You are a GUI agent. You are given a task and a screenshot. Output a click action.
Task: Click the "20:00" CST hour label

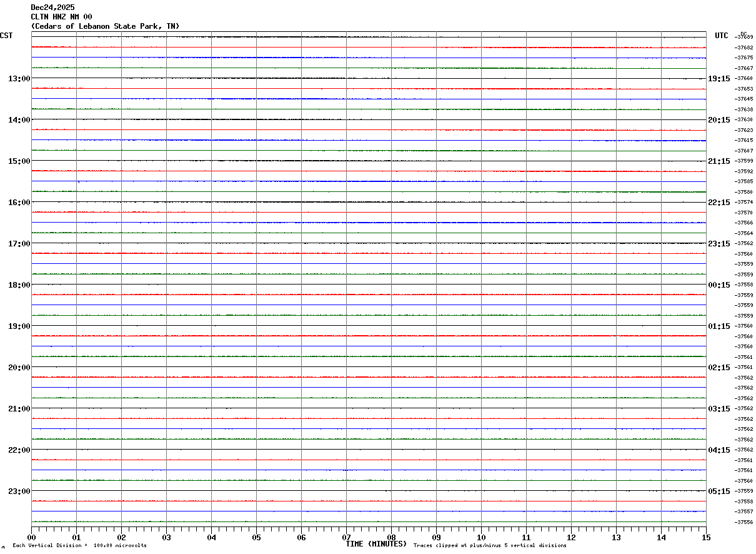click(19, 368)
